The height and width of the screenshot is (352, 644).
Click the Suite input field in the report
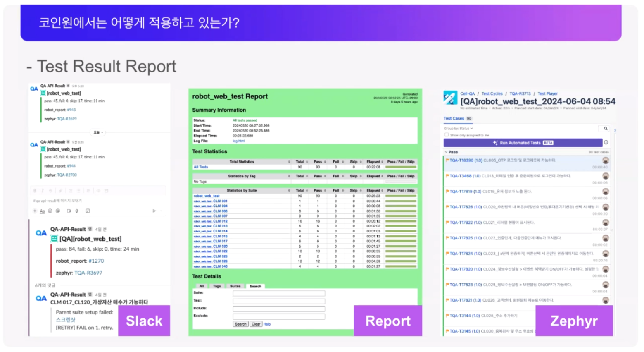click(x=279, y=293)
